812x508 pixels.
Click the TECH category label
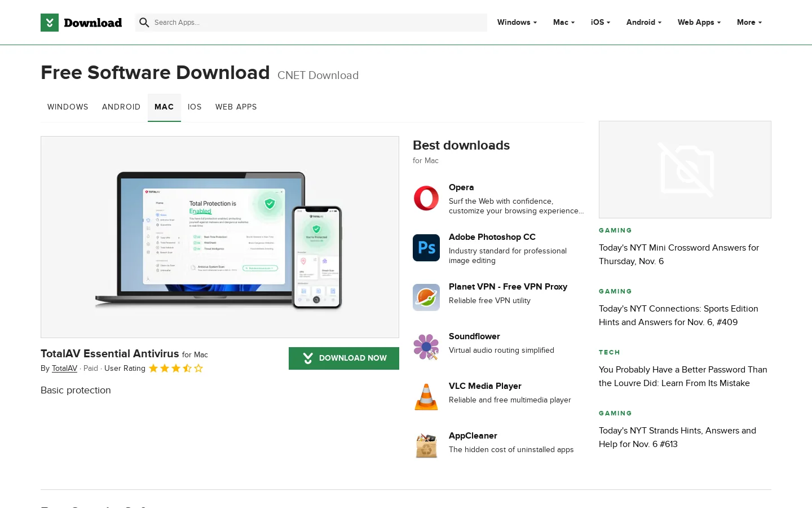click(610, 352)
